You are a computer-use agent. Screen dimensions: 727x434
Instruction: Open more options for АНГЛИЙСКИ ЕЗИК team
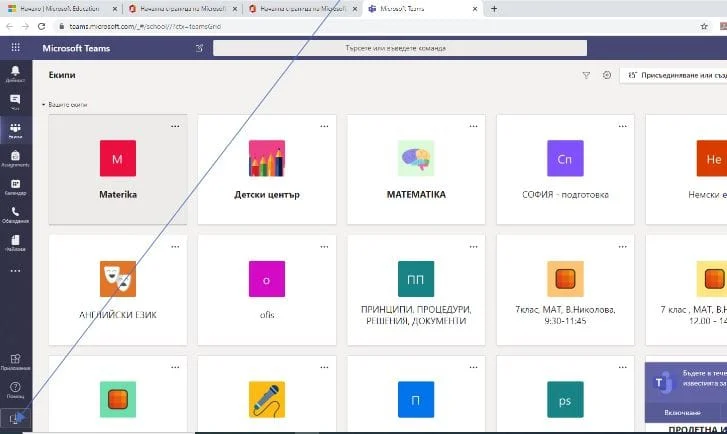pyautogui.click(x=175, y=247)
